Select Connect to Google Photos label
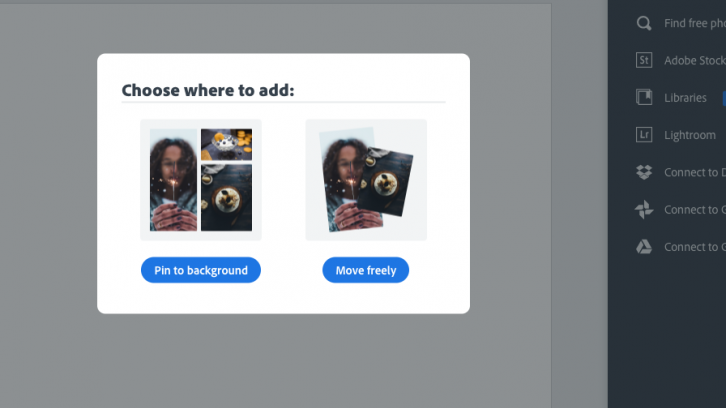726x408 pixels. (695, 210)
